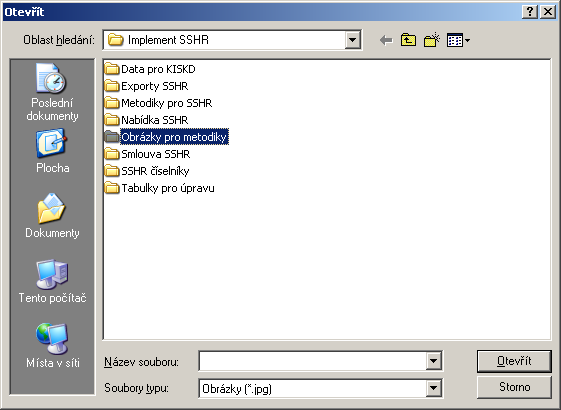Click in the Název souboru input field
561x410 pixels.
tap(313, 361)
